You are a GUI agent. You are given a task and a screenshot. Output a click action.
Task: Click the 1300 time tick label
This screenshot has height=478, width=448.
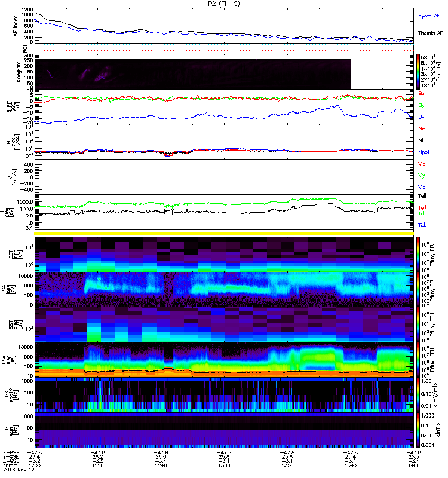224,465
